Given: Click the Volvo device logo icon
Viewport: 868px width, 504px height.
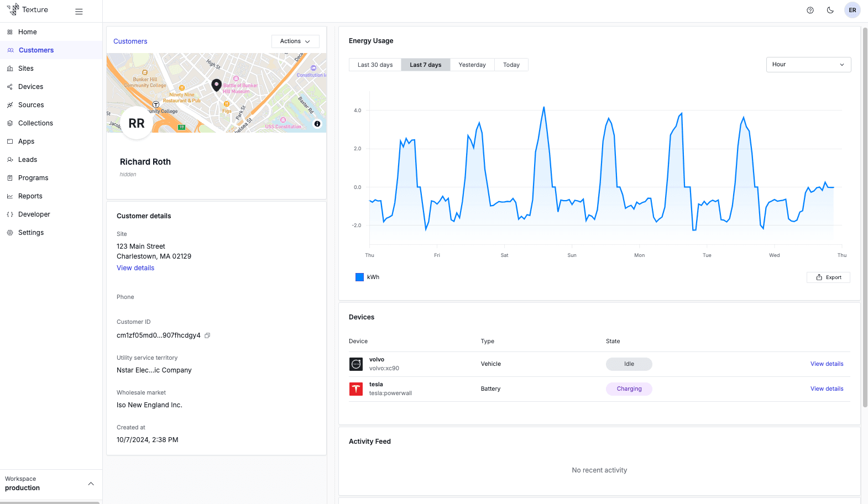Looking at the screenshot, I should (x=356, y=364).
